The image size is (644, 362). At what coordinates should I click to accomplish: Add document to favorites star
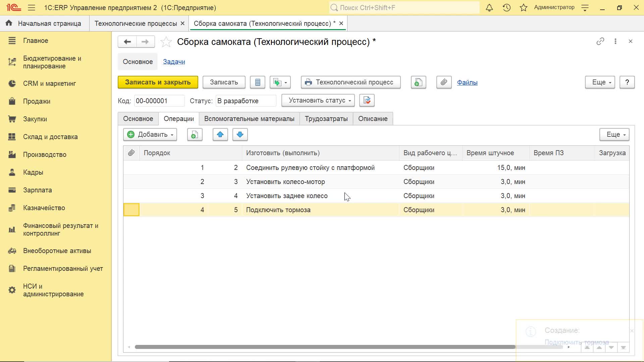coord(166,42)
